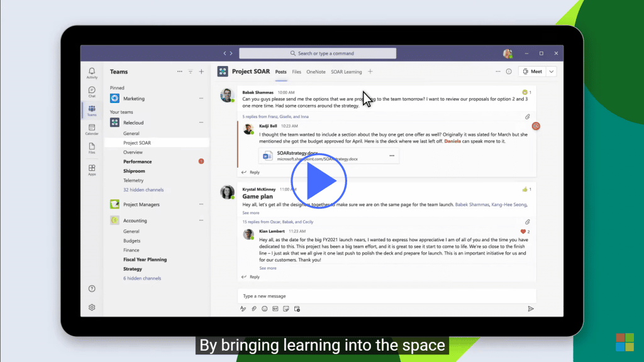Click the channel info icon
The width and height of the screenshot is (644, 362).
509,72
